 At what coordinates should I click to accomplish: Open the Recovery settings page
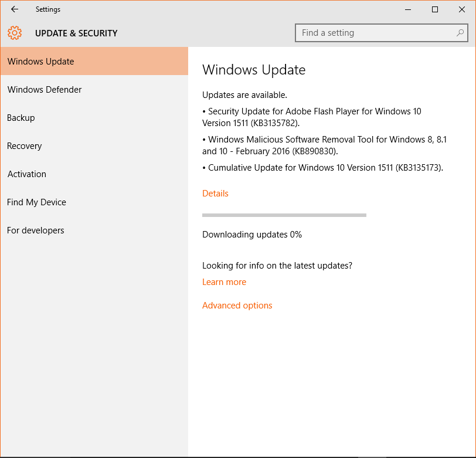(x=94, y=146)
